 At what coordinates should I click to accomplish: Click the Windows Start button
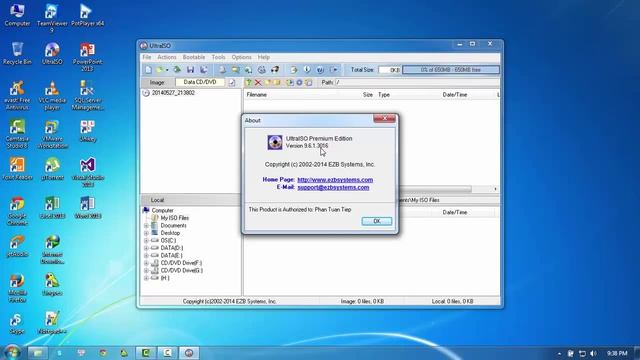click(x=12, y=352)
